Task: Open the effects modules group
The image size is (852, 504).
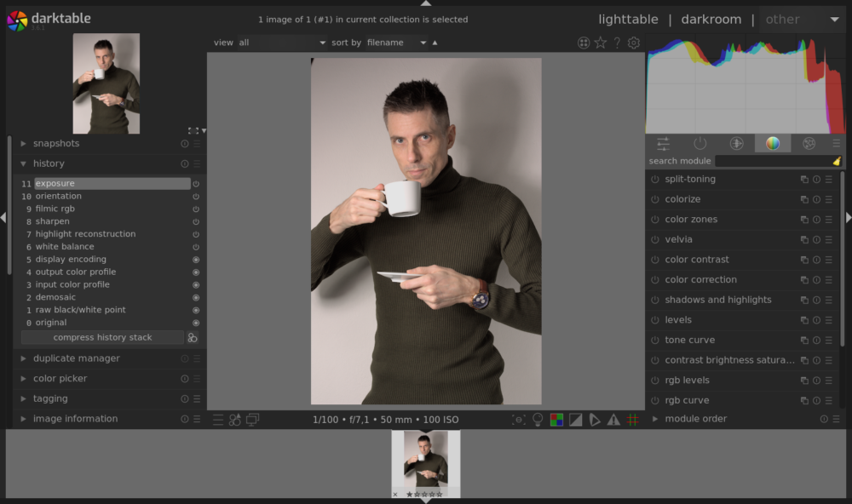Action: tap(809, 142)
